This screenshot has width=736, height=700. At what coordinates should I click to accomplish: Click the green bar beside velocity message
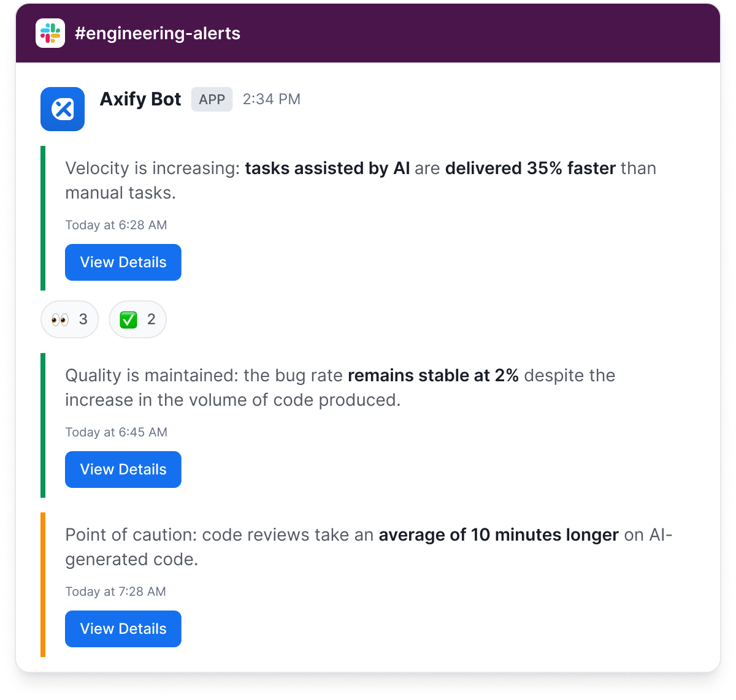click(43, 218)
